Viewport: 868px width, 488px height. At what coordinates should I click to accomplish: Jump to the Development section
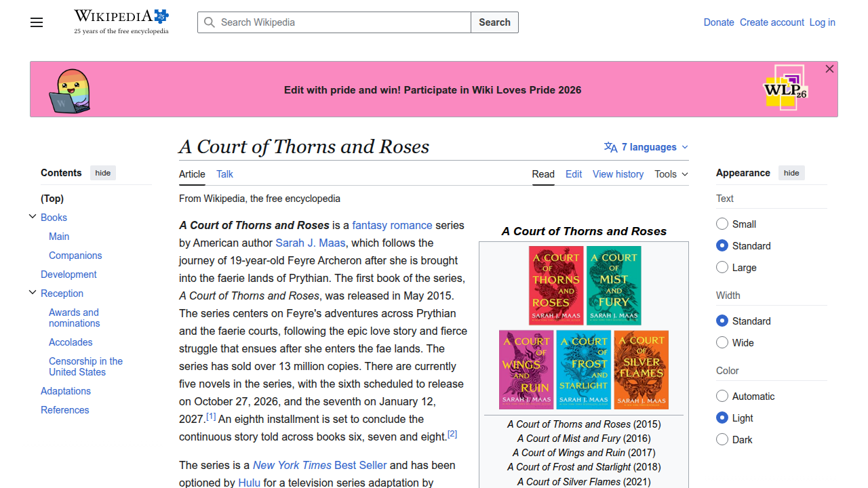tap(68, 274)
